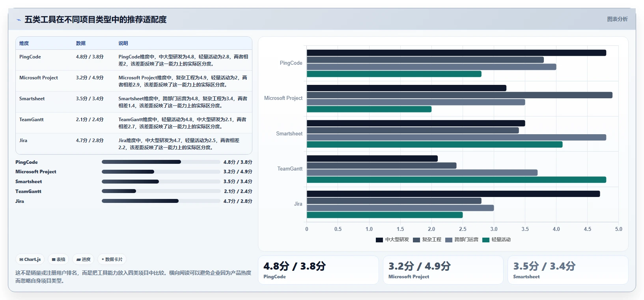Click the panel title 五类工具在不同项目类型中的推荐适配度
The width and height of the screenshot is (644, 300).
(x=95, y=19)
